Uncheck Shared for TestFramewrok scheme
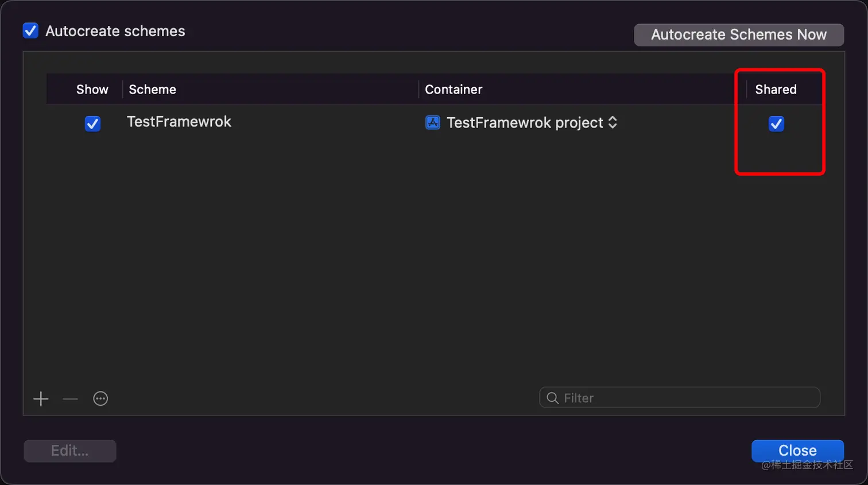Image resolution: width=868 pixels, height=485 pixels. coord(776,123)
